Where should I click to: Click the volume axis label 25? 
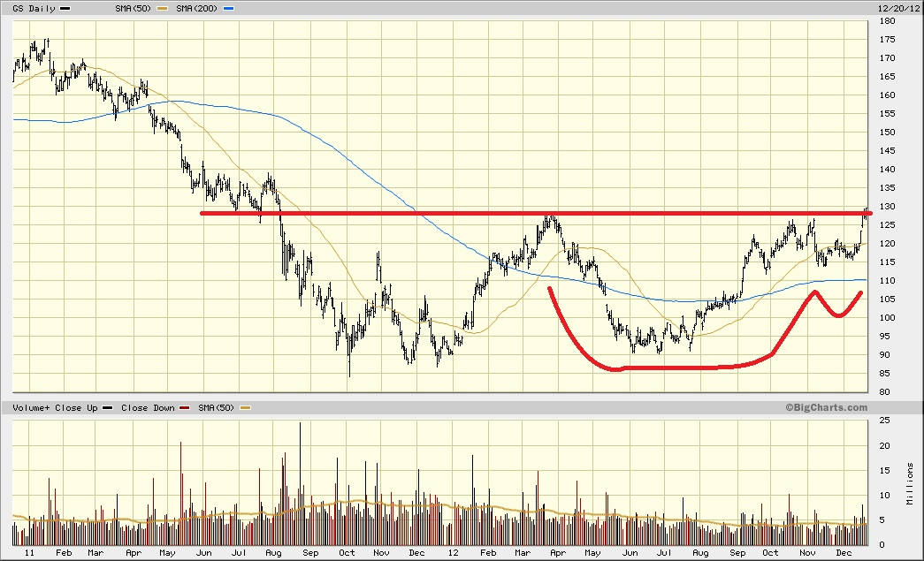(x=884, y=421)
